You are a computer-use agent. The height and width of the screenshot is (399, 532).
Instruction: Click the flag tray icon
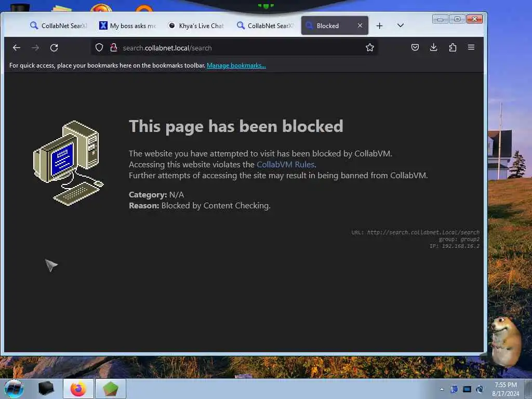(x=454, y=389)
